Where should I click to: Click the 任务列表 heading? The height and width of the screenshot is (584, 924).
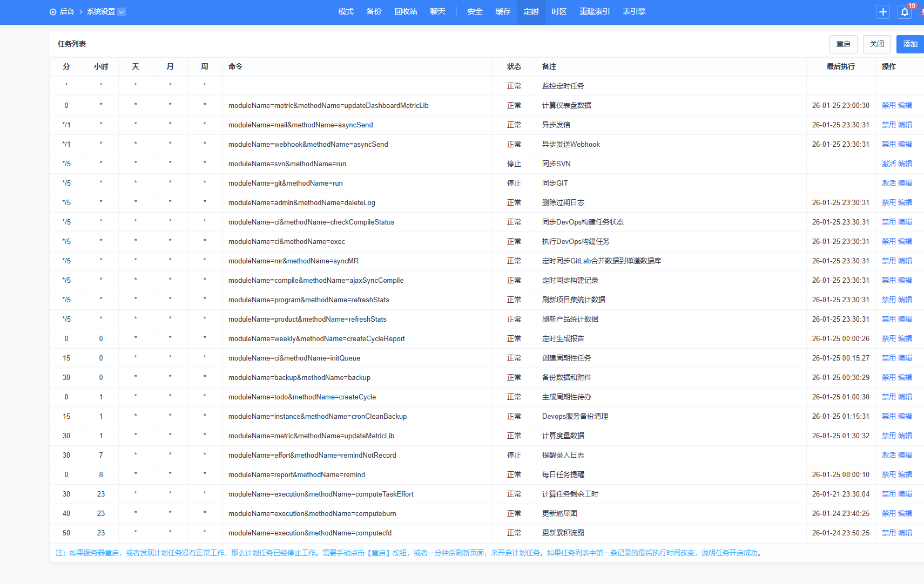(72, 44)
